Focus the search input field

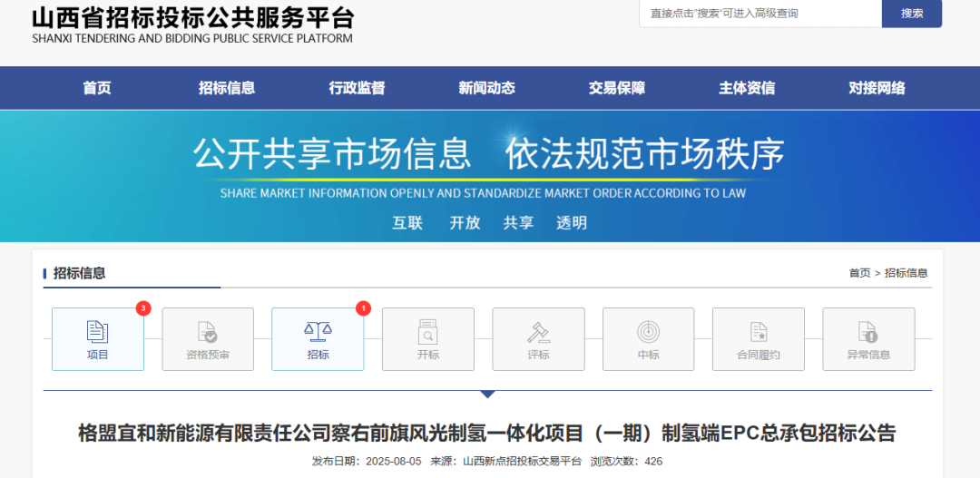click(x=760, y=13)
